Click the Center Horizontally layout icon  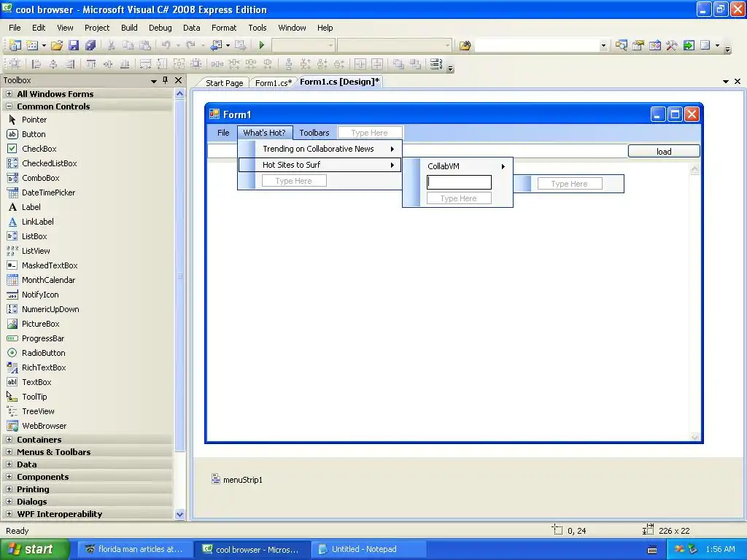[x=360, y=64]
